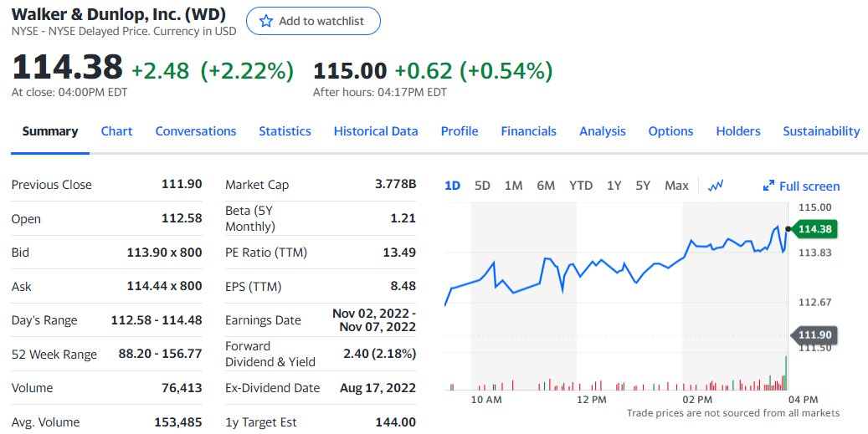This screenshot has height=434, width=868.
Task: Open the Financials tab
Action: (529, 131)
